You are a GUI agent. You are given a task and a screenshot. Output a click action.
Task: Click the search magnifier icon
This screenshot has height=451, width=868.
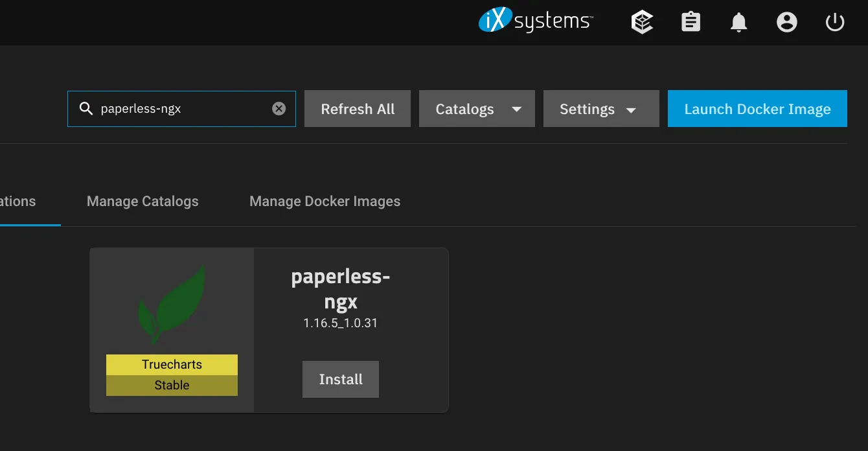point(86,108)
